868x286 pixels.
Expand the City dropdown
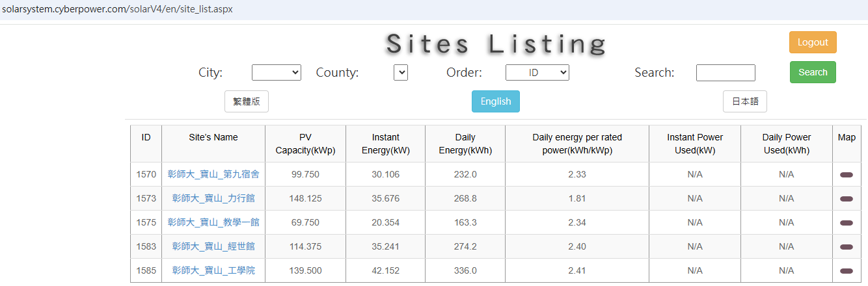pos(276,73)
